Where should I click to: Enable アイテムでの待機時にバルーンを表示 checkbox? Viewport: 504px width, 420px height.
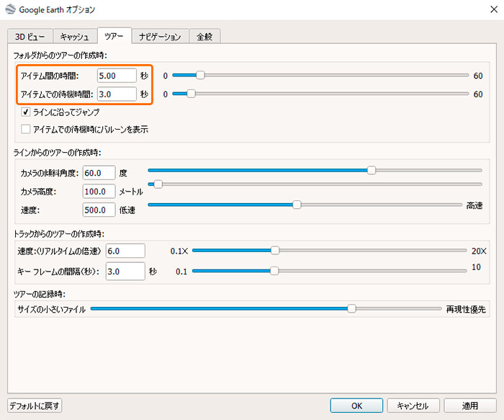(26, 129)
